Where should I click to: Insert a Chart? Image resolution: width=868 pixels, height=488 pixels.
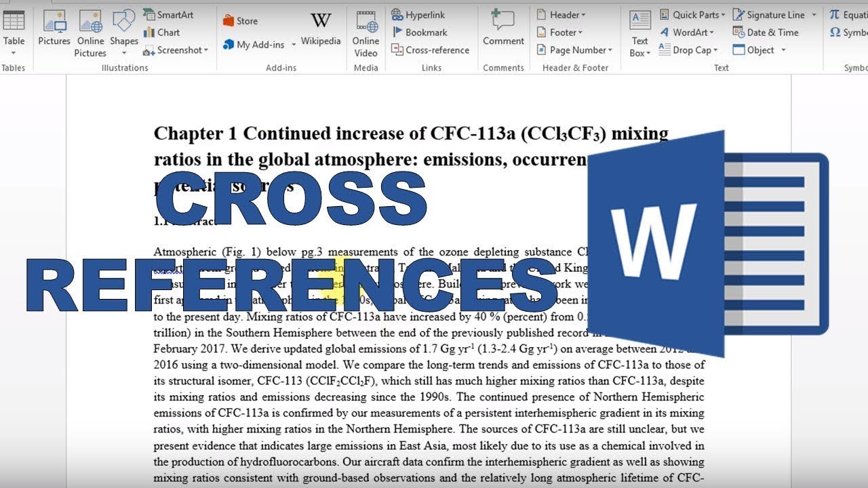[161, 33]
